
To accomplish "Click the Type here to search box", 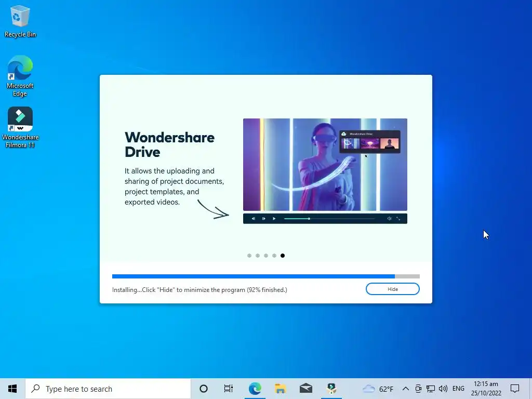I will coord(108,389).
